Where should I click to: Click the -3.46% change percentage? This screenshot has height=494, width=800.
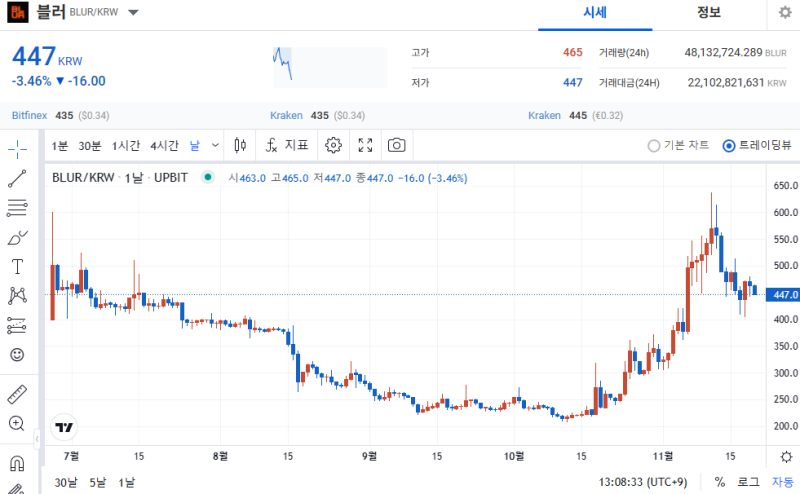pyautogui.click(x=32, y=81)
